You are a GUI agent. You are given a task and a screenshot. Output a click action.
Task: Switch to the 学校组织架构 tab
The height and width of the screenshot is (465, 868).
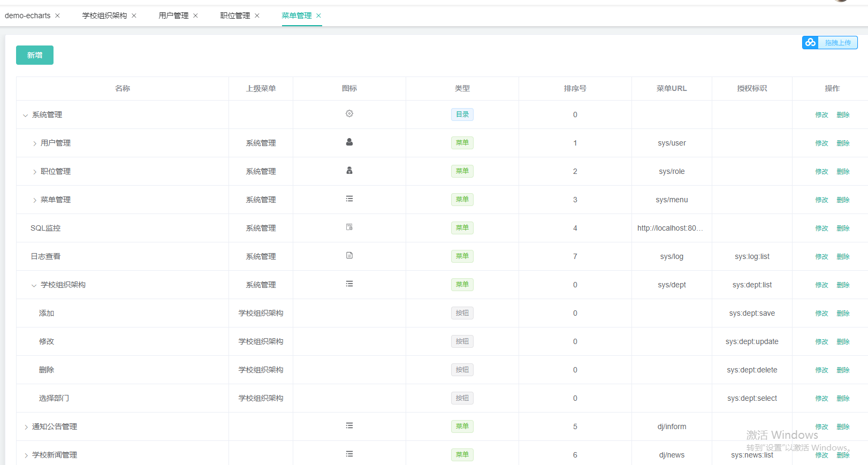click(104, 16)
